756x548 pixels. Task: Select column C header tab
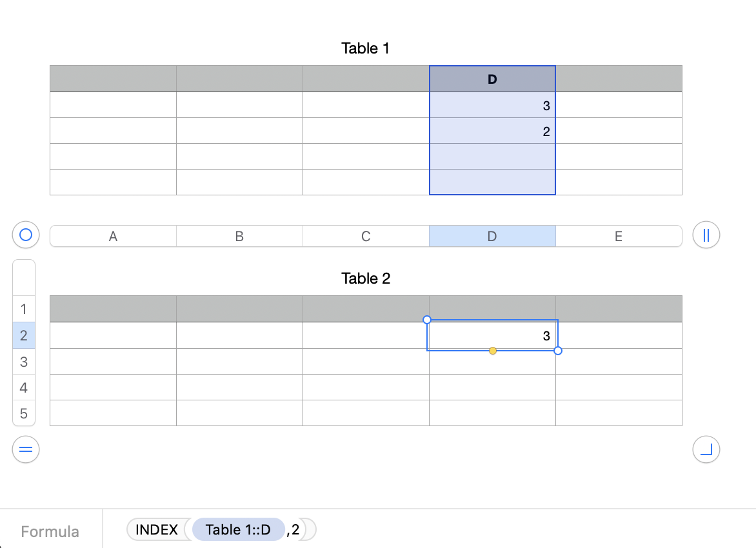click(366, 236)
